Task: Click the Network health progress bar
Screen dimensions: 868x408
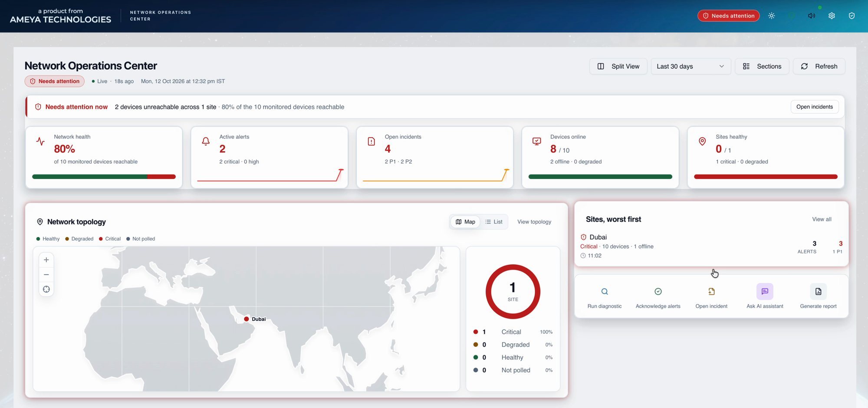Action: point(104,177)
